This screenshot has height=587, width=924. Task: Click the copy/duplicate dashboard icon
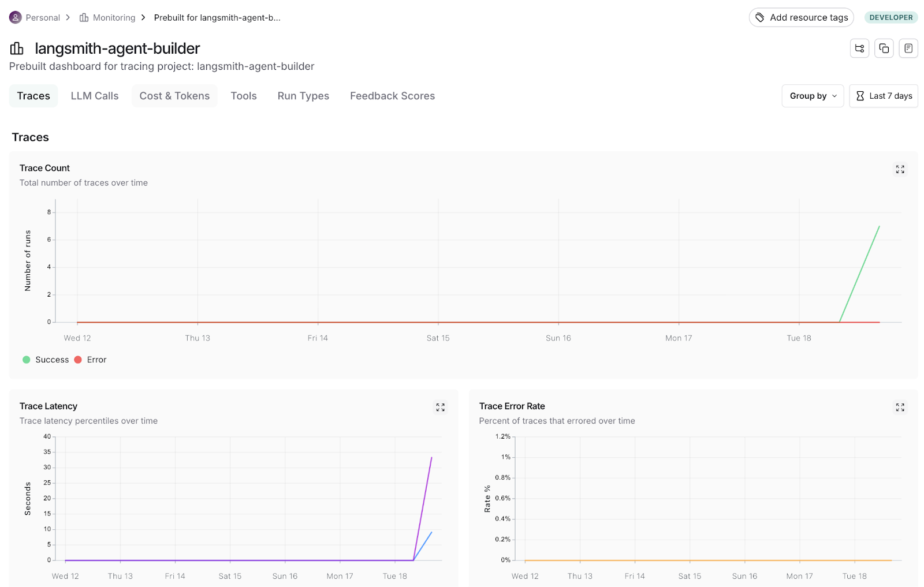884,48
